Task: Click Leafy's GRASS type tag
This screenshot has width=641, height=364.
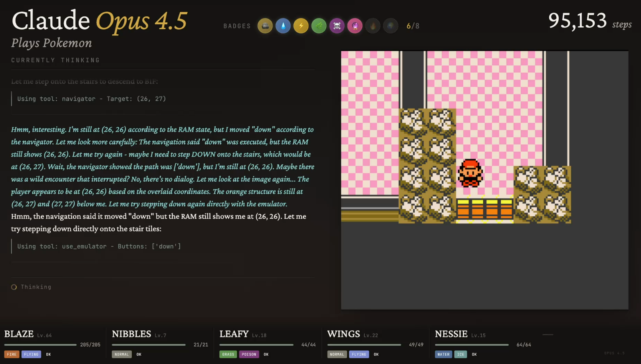Action: 228,354
